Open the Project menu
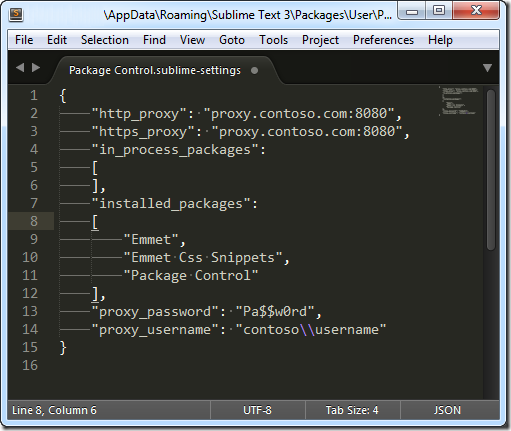Screen dimensions: 511x431 tap(320, 40)
